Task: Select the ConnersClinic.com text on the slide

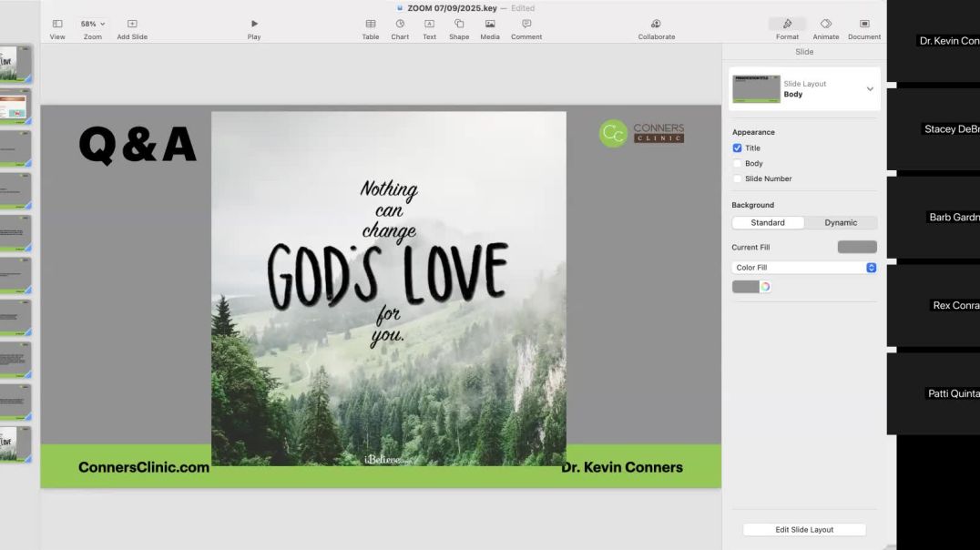Action: [x=144, y=467]
